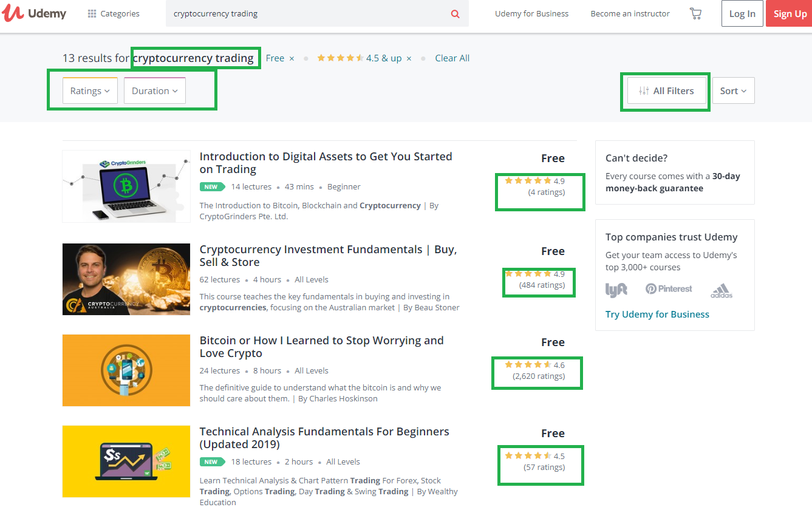Click "62 lectures" text
The image size is (812, 507).
tap(220, 280)
